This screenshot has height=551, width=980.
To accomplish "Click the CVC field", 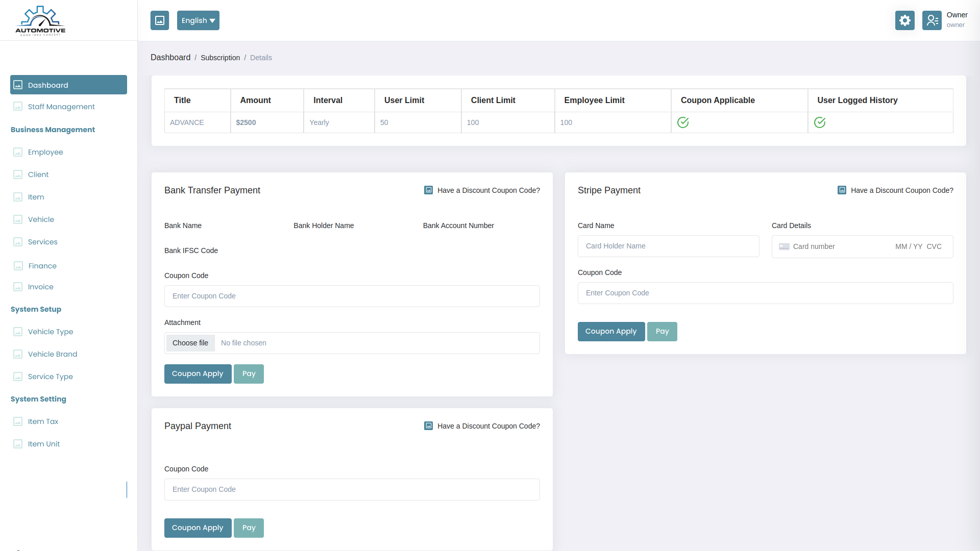I will tap(934, 247).
